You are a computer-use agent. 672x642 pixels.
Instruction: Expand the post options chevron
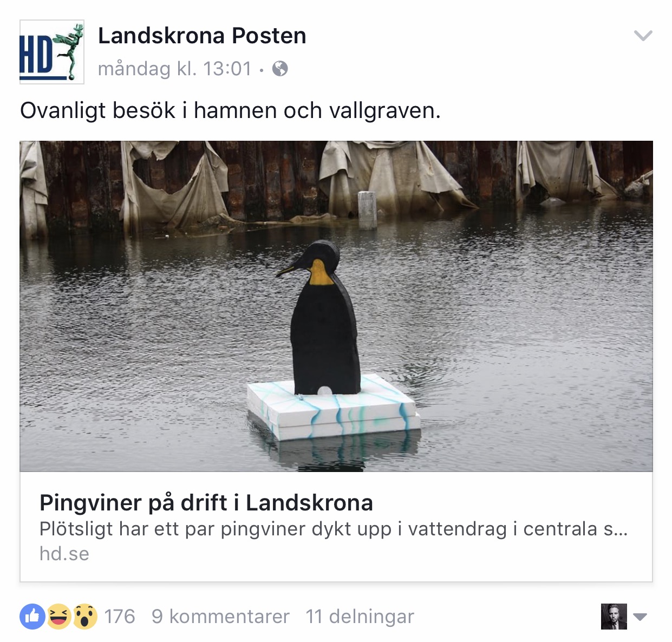point(643,36)
